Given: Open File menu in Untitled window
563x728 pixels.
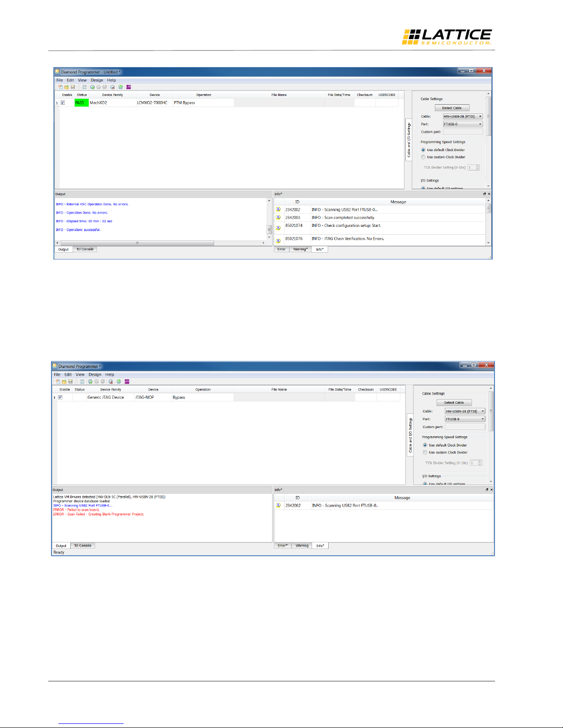Looking at the screenshot, I should (60, 80).
